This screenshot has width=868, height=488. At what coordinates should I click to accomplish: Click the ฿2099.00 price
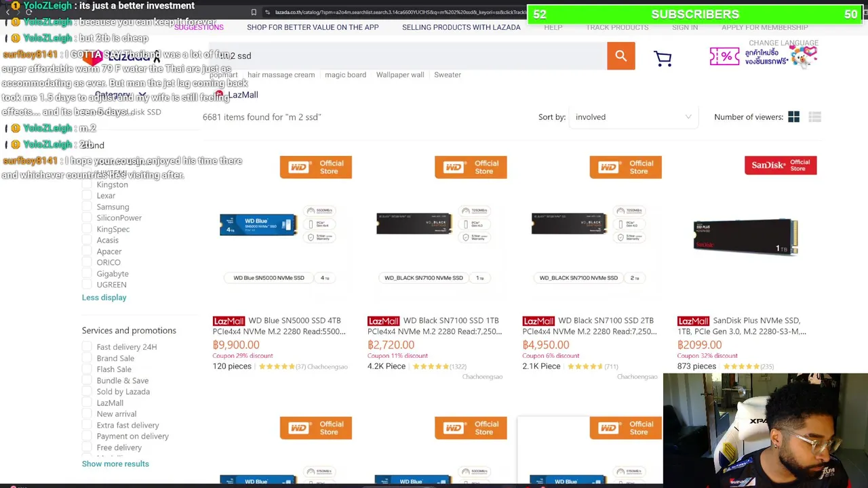699,345
